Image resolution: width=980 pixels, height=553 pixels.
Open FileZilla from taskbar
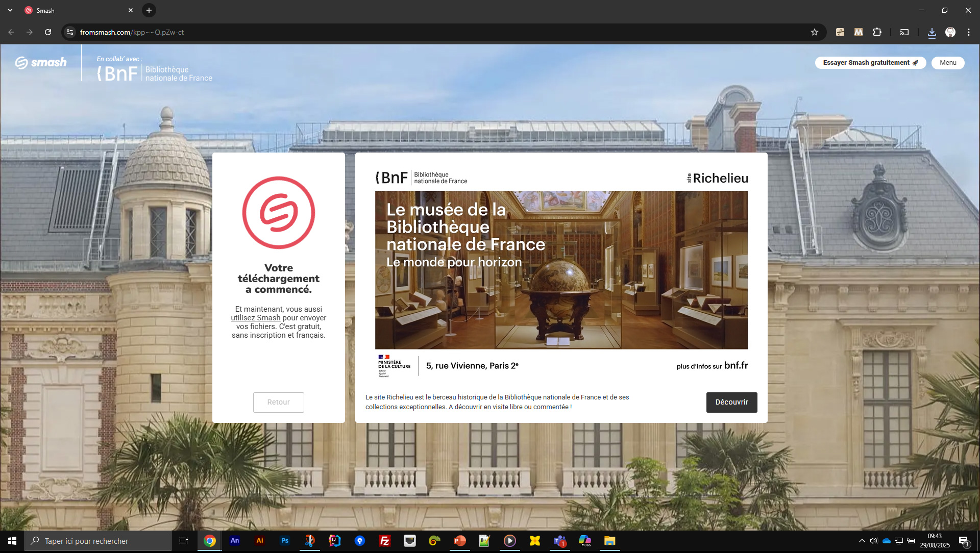(385, 541)
